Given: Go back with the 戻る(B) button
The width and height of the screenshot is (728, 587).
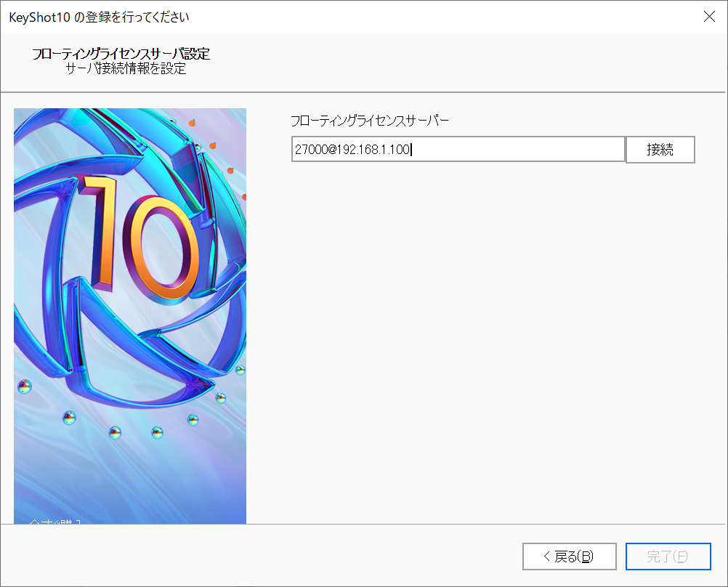Looking at the screenshot, I should (x=569, y=556).
